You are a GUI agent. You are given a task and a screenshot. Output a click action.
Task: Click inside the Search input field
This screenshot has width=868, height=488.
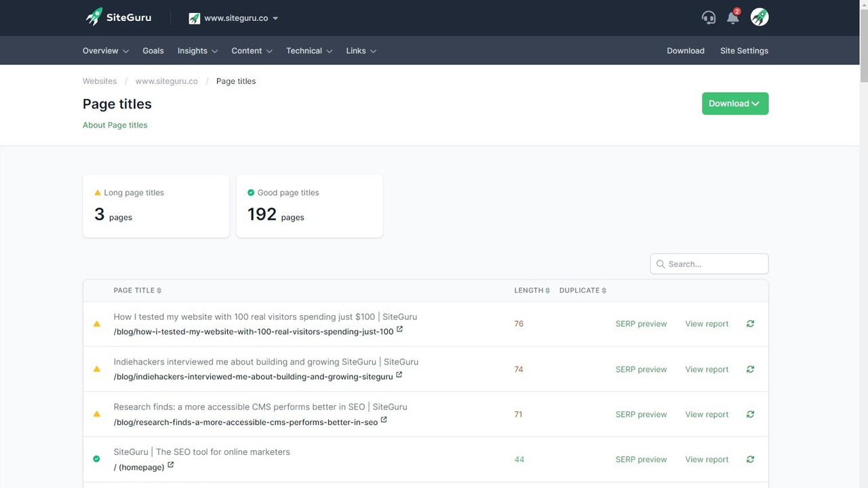click(x=709, y=264)
